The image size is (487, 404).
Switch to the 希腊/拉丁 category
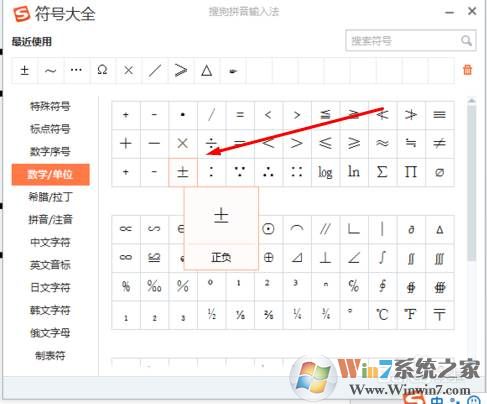[50, 197]
